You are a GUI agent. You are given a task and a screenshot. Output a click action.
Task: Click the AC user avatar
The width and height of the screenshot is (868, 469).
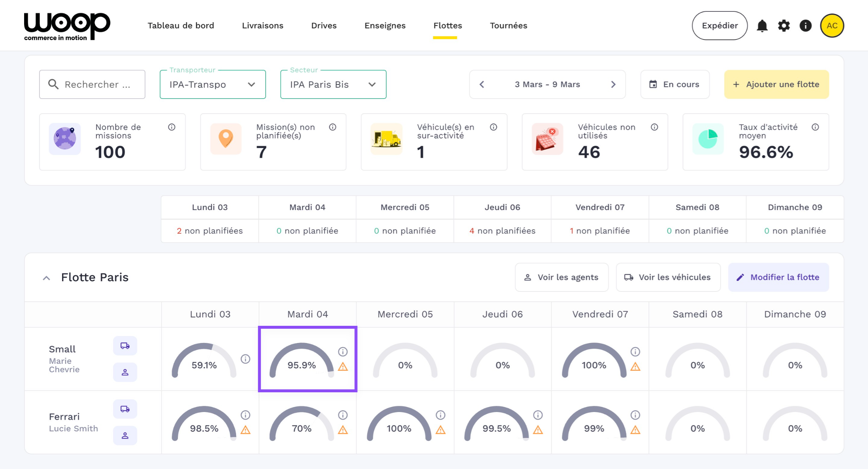[832, 26]
